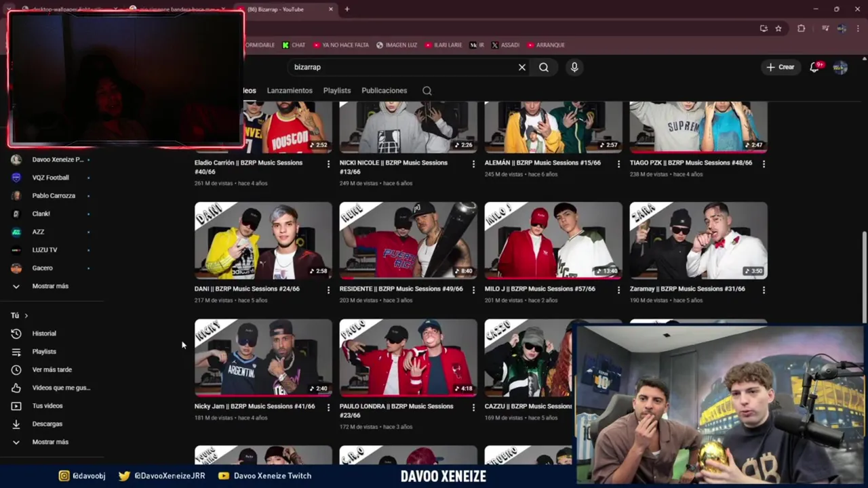This screenshot has width=868, height=488.
Task: Open Tus videos in sidebar
Action: pos(47,406)
